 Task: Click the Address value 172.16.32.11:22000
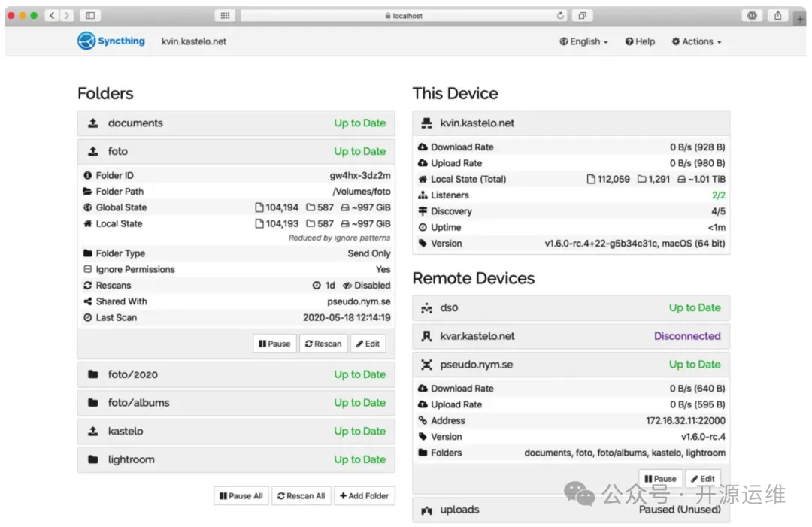[685, 421]
